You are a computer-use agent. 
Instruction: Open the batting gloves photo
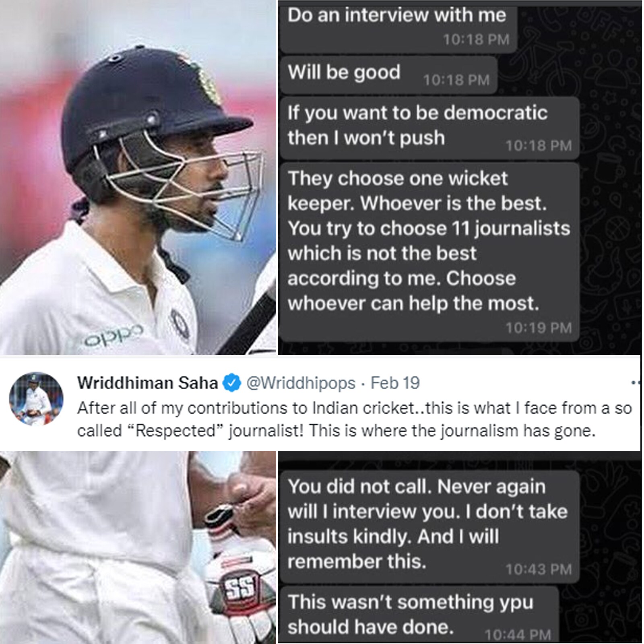click(138, 547)
